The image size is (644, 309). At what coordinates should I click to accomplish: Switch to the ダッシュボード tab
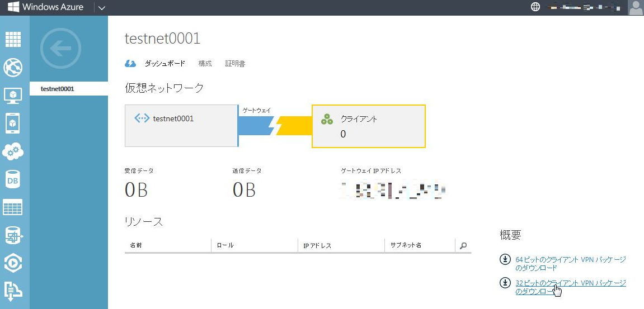coord(164,64)
